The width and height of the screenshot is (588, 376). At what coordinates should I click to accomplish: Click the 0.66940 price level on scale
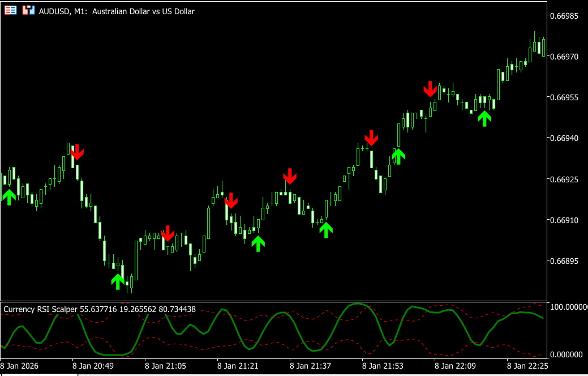[566, 138]
